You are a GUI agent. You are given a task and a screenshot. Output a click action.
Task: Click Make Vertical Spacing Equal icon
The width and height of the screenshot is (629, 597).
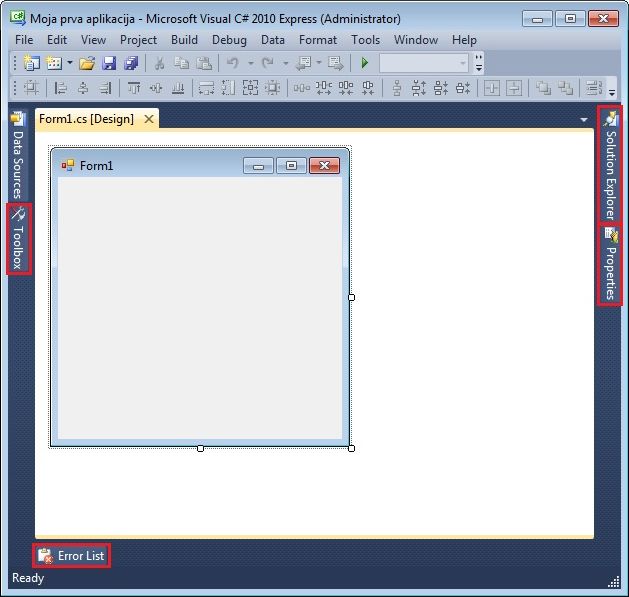pos(397,88)
